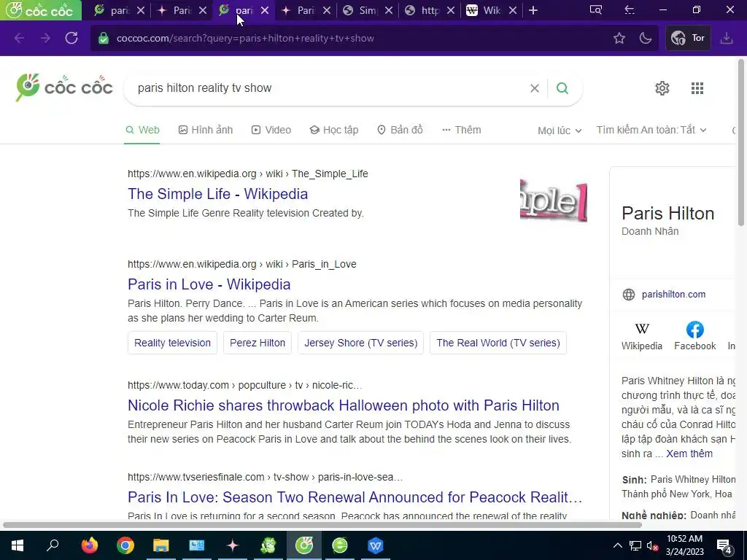Click the Cốc Cốc browser logo button
The height and width of the screenshot is (560, 747).
[41, 10]
